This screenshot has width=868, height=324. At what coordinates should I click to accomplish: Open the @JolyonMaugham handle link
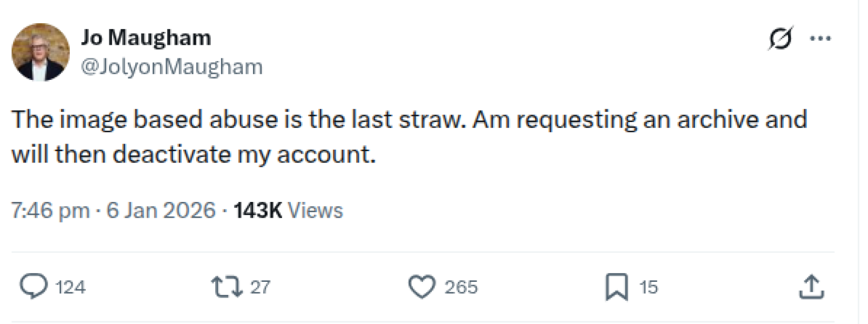click(172, 67)
